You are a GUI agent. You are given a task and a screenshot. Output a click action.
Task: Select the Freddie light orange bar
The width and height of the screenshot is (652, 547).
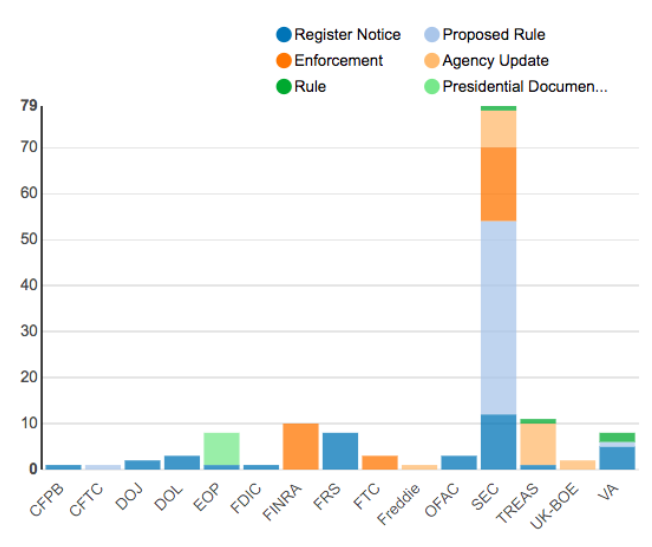tap(420, 467)
